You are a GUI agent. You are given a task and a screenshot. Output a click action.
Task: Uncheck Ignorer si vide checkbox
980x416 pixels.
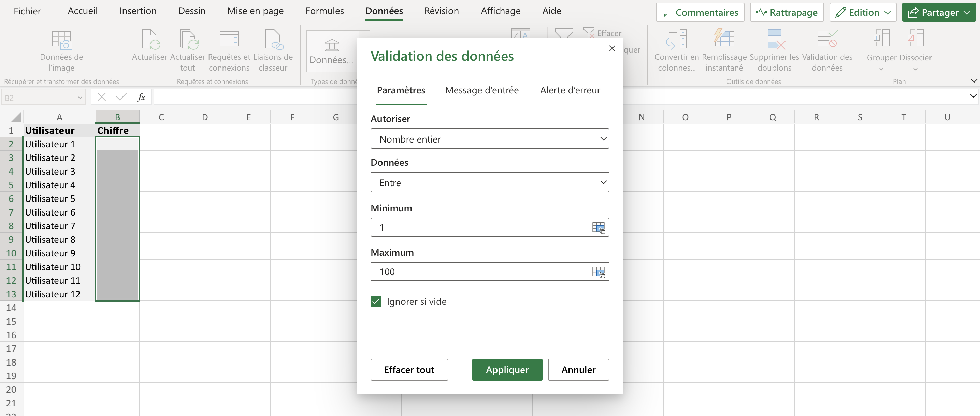click(376, 301)
